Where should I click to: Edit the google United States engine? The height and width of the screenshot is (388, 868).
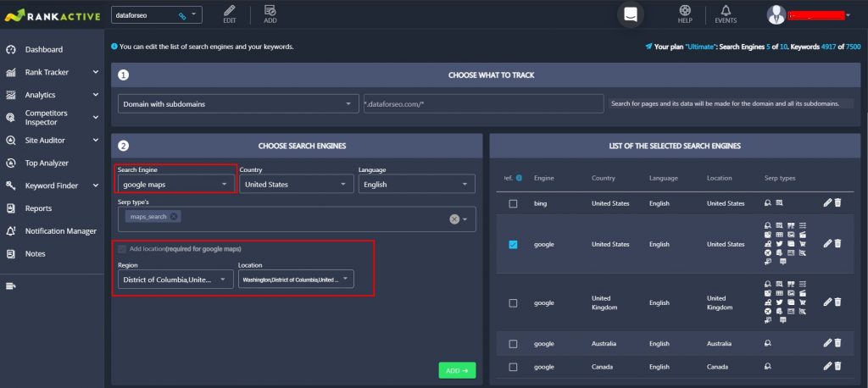[827, 243]
